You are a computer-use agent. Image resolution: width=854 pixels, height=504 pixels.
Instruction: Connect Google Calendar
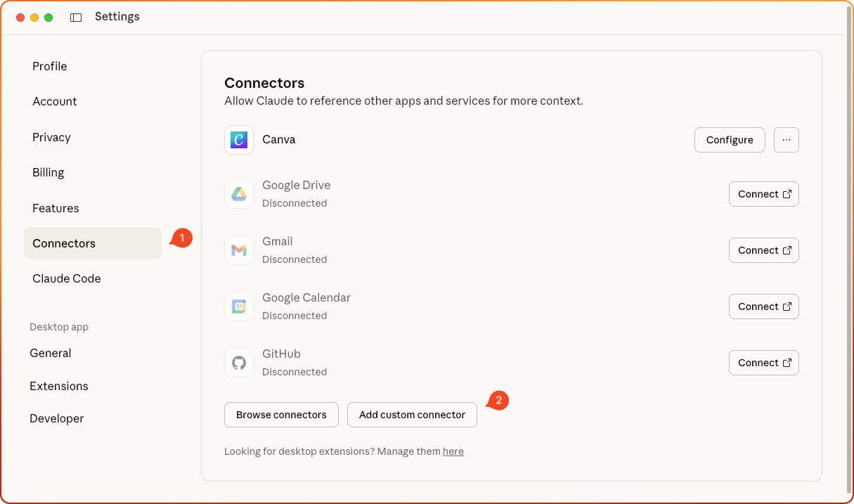pos(763,306)
